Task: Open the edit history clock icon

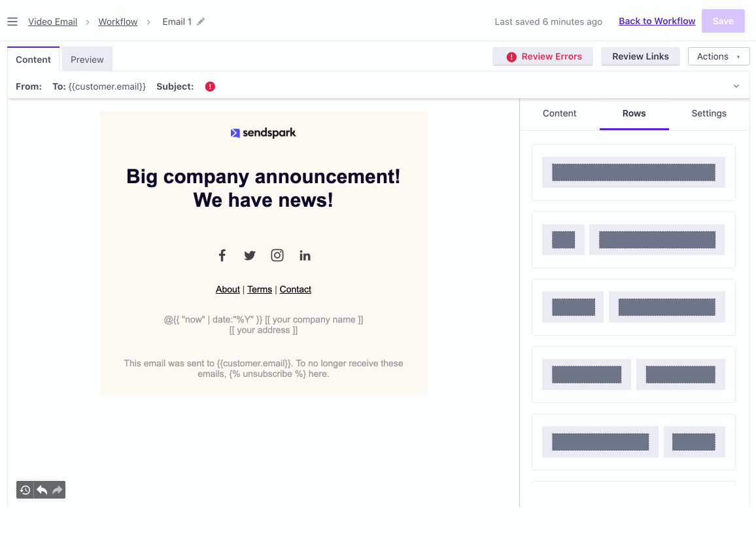Action: [x=25, y=490]
